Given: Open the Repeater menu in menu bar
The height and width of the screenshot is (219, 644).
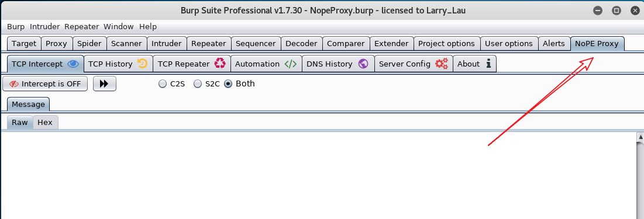Looking at the screenshot, I should (82, 27).
